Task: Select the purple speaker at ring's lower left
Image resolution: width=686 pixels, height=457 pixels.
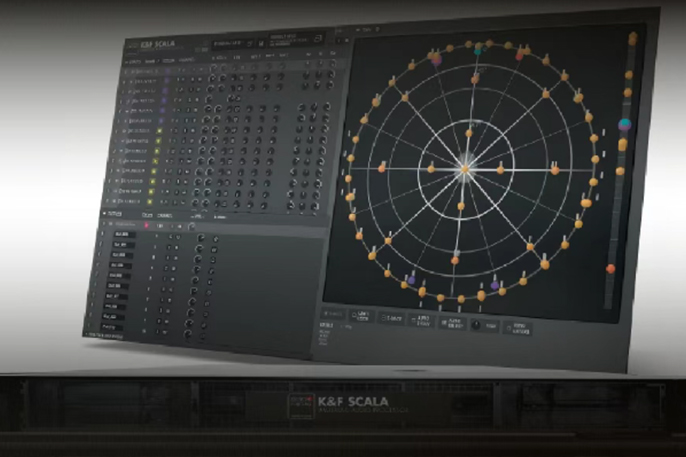Action: click(409, 279)
